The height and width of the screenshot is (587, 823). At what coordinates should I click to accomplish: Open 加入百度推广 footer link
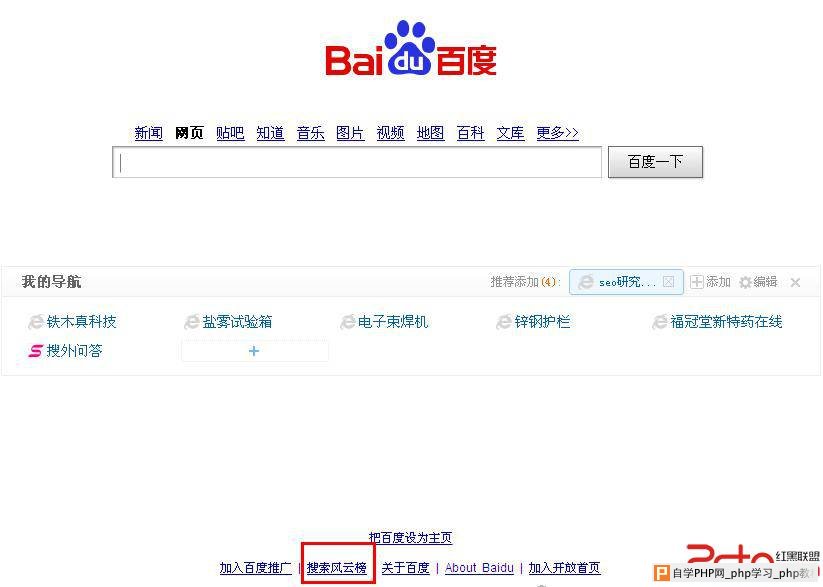[256, 568]
